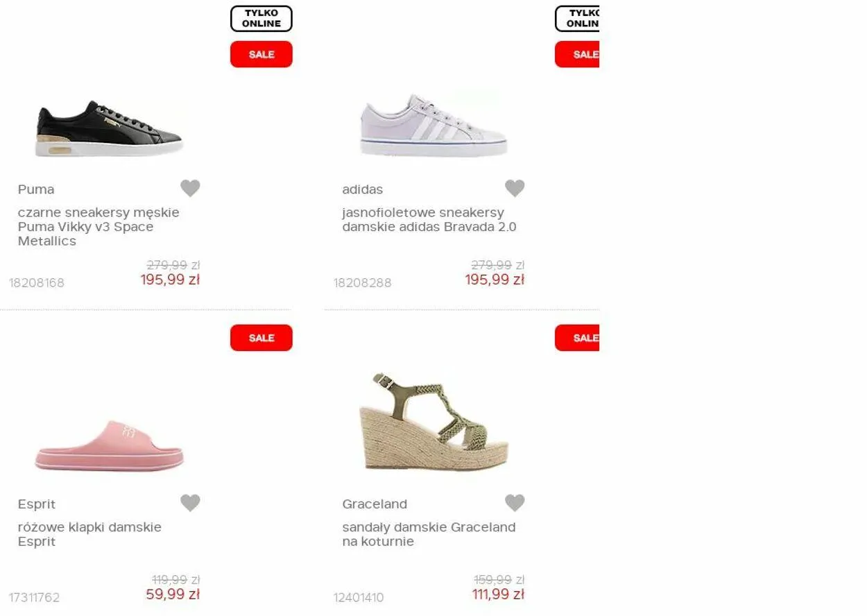View the pink Esprit slide photo
This screenshot has width=867, height=616.
point(109,445)
